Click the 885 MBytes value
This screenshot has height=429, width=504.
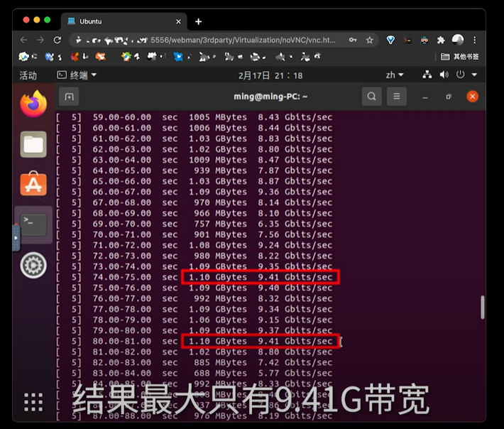pyautogui.click(x=221, y=362)
